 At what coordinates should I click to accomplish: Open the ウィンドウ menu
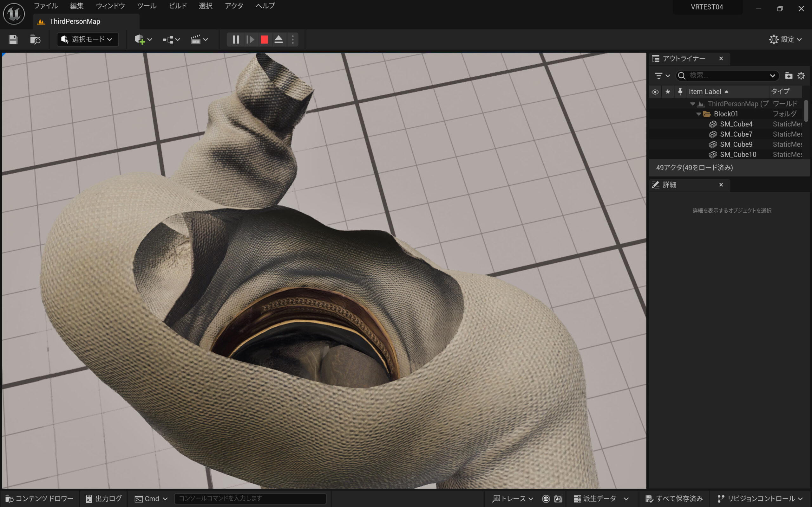(110, 6)
